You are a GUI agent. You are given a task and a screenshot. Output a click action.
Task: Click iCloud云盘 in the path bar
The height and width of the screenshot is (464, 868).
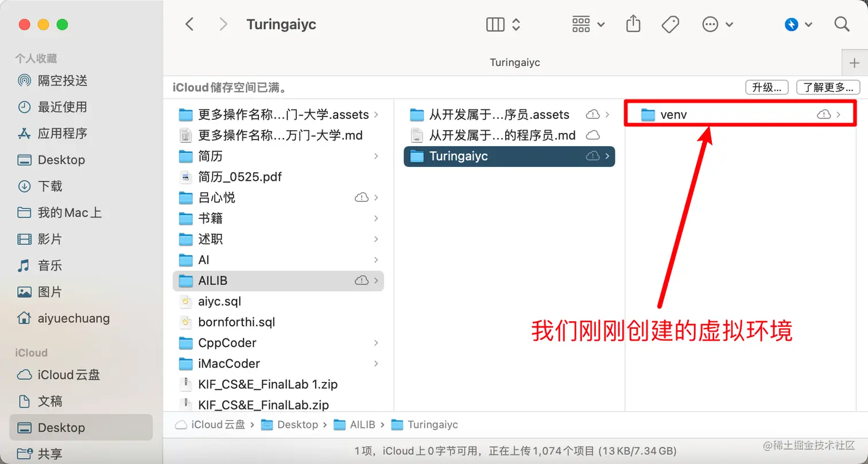210,425
